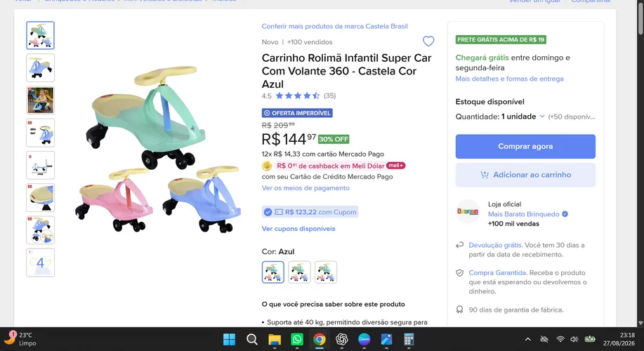Click the meli+ badge
Viewport: 644px width, 351px height.
(x=396, y=166)
